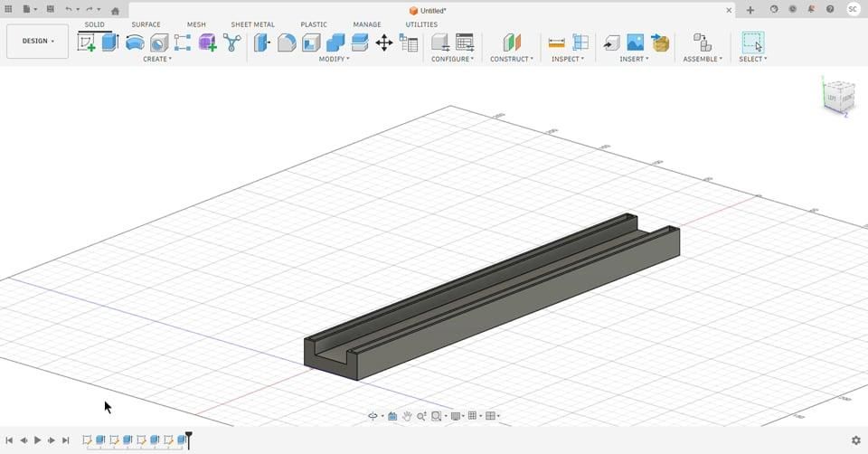
Task: Select the Revolve tool
Action: [135, 43]
